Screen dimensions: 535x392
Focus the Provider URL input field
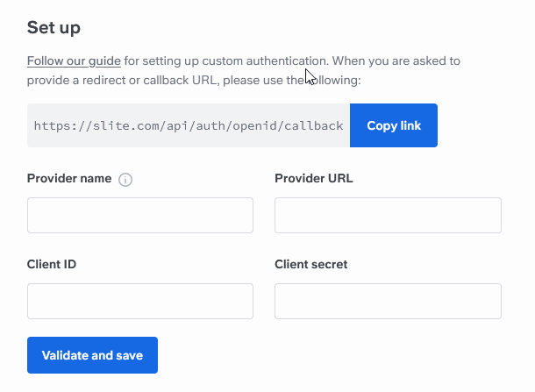point(388,216)
